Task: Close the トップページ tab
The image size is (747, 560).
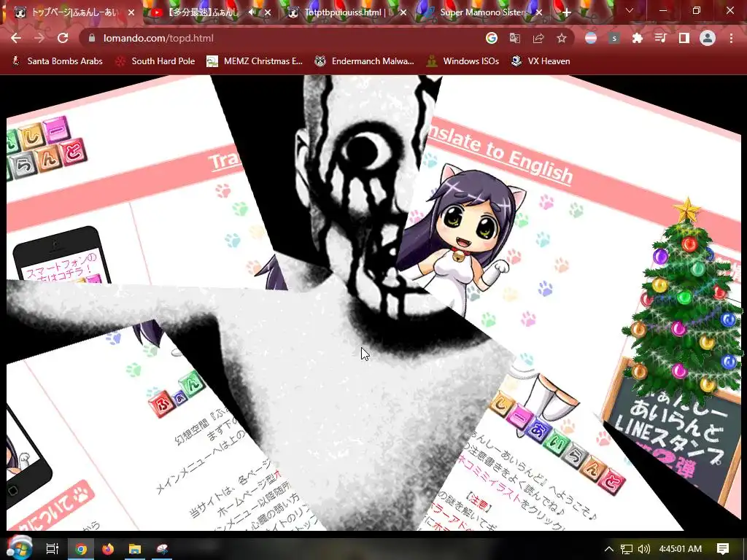Action: point(131,12)
